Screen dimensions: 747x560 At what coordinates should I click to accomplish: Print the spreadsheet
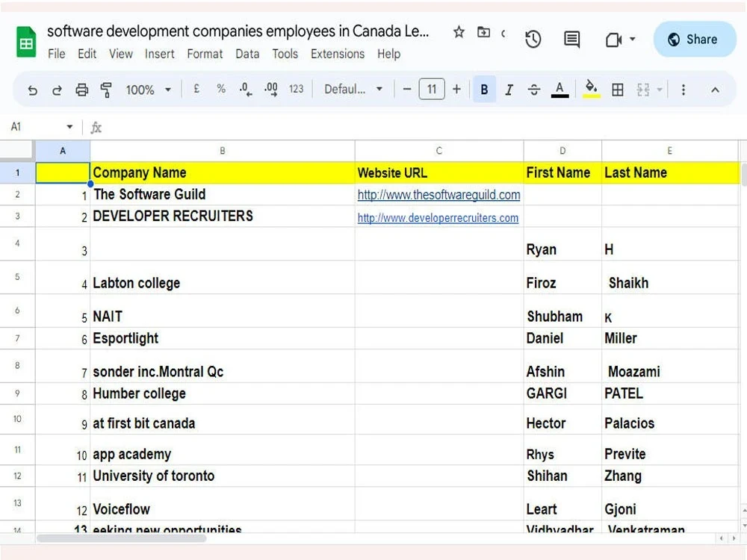[82, 90]
